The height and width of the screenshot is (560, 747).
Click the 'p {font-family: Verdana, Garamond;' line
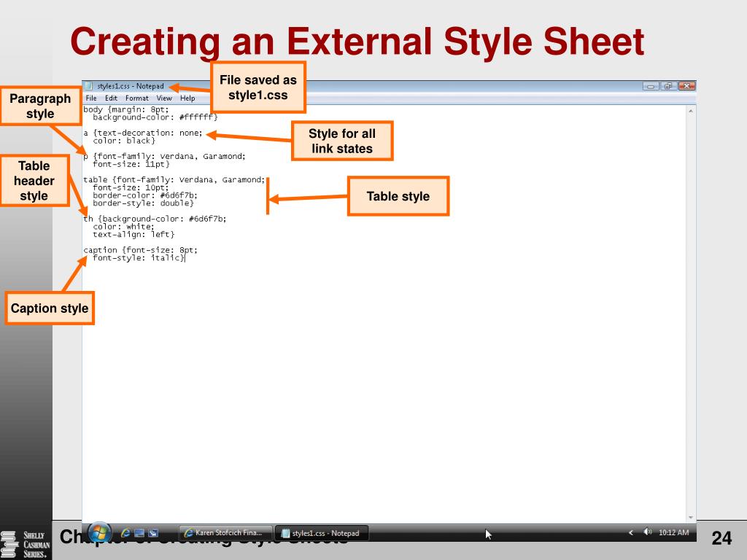click(164, 156)
